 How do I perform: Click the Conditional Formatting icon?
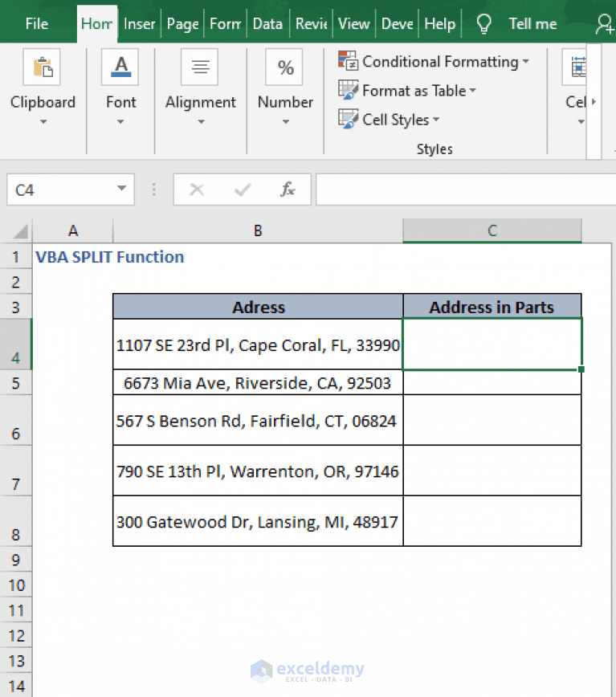[x=348, y=61]
